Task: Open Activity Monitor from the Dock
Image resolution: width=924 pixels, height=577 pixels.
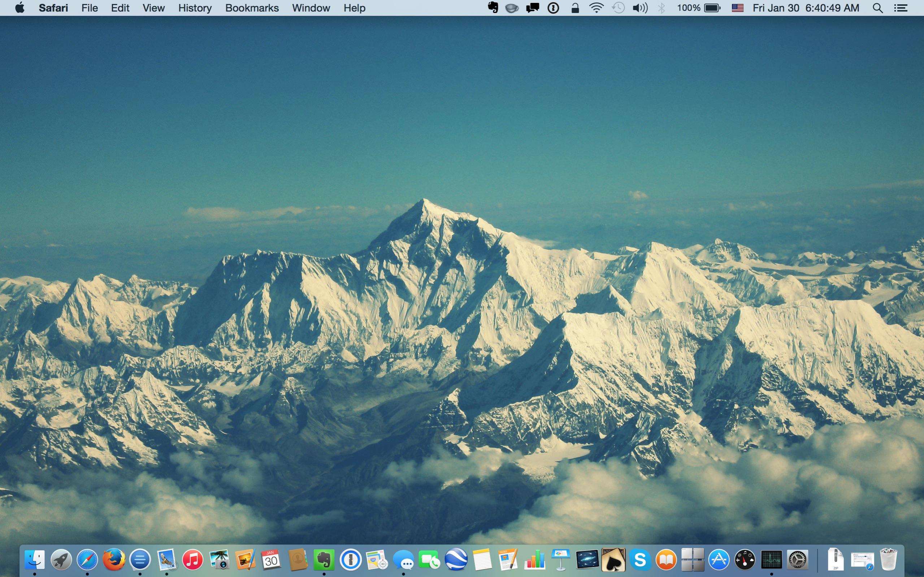Action: [771, 560]
